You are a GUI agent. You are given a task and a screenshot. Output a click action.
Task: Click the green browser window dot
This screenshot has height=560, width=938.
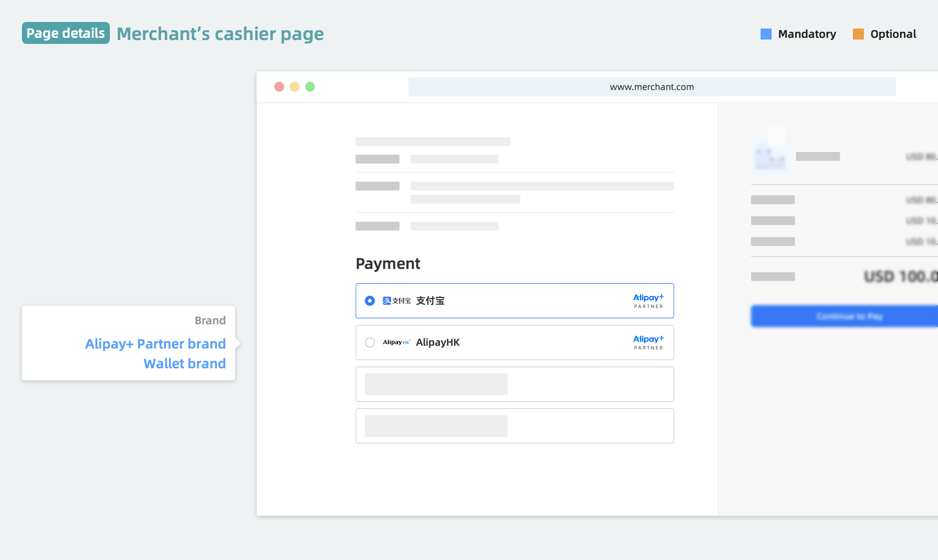pyautogui.click(x=310, y=87)
